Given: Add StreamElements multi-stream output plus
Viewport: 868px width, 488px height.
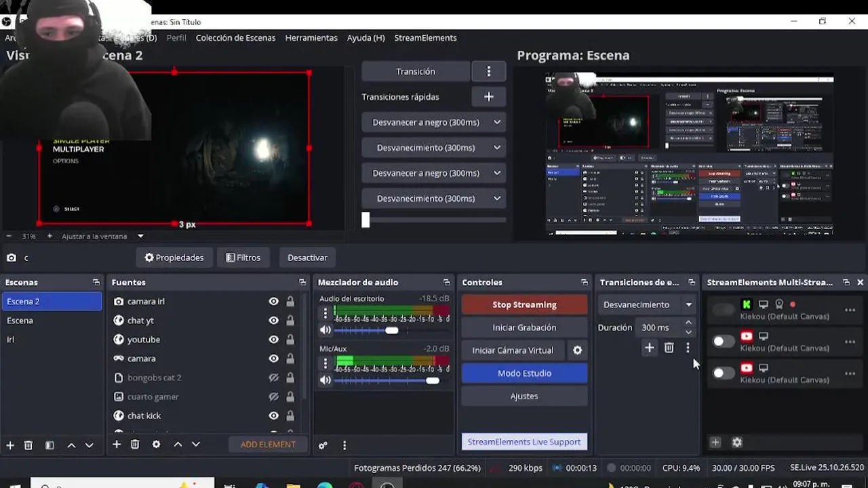Looking at the screenshot, I should click(715, 442).
